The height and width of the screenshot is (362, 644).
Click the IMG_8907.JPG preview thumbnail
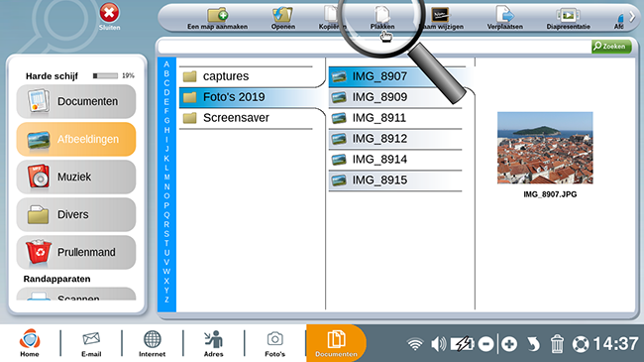[545, 148]
